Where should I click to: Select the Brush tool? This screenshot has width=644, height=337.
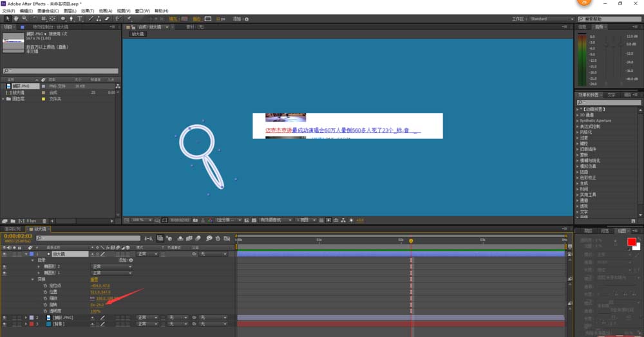click(x=91, y=19)
